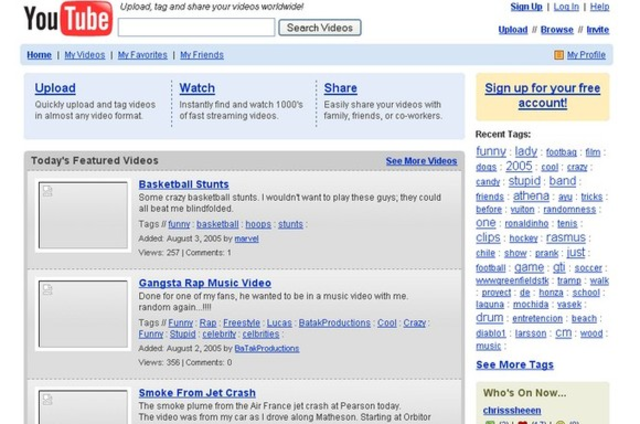
Task: Click the 'music' recent tag
Action: pyautogui.click(x=488, y=346)
